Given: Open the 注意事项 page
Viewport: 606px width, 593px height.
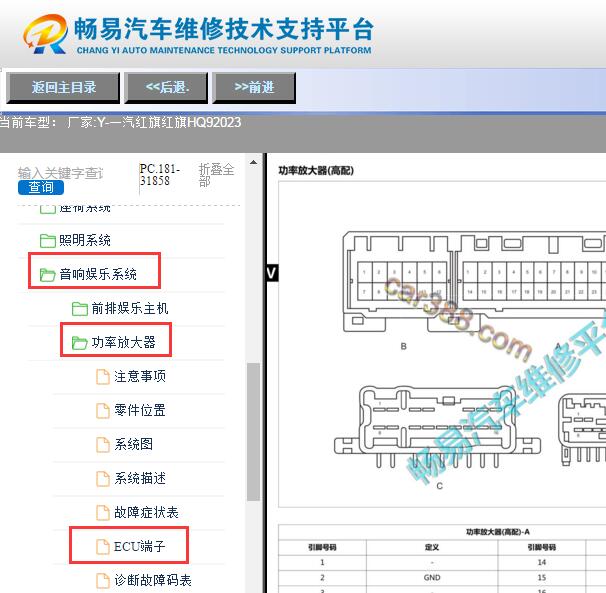Looking at the screenshot, I should pyautogui.click(x=140, y=377).
